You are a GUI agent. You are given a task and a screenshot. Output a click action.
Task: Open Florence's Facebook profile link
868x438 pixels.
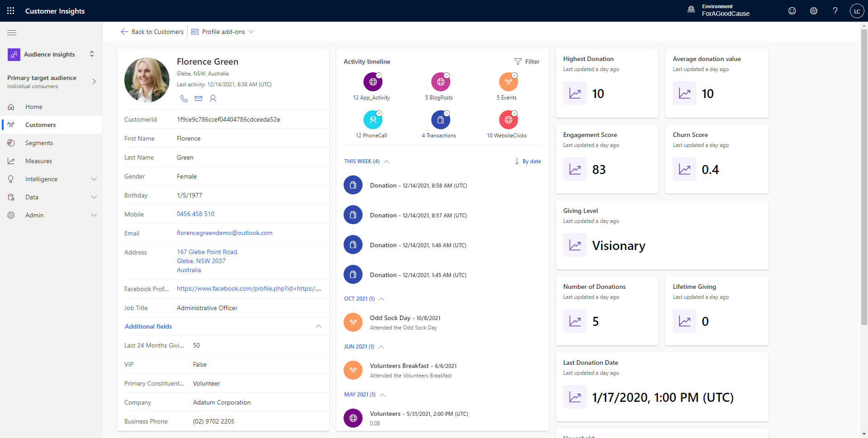(249, 288)
